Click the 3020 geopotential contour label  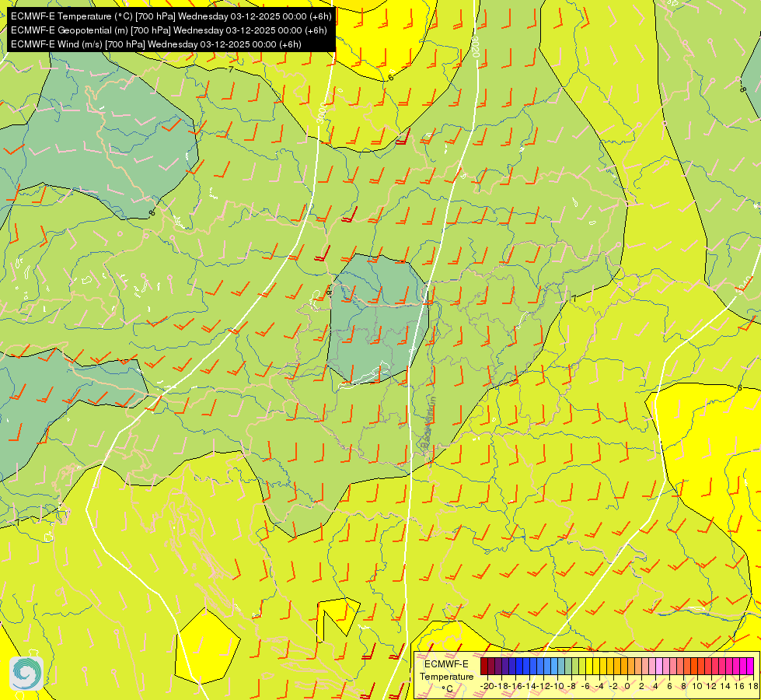coord(476,47)
